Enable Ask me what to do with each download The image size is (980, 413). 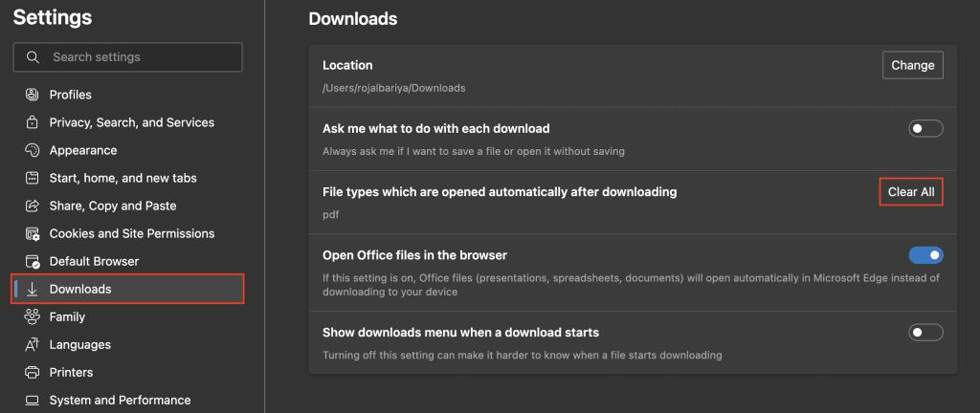pyautogui.click(x=925, y=129)
